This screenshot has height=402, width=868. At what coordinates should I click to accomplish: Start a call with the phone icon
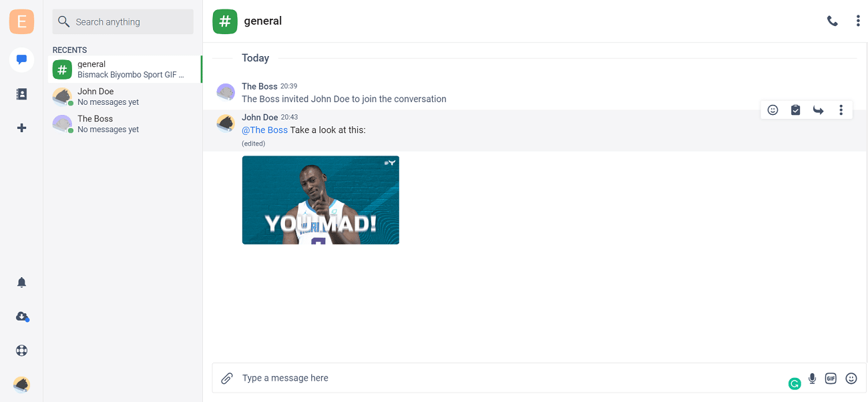[x=832, y=21]
